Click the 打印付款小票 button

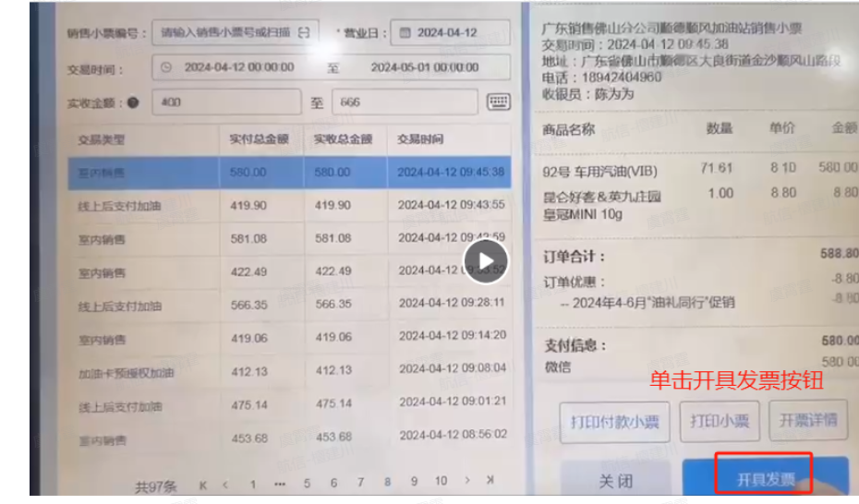point(614,422)
